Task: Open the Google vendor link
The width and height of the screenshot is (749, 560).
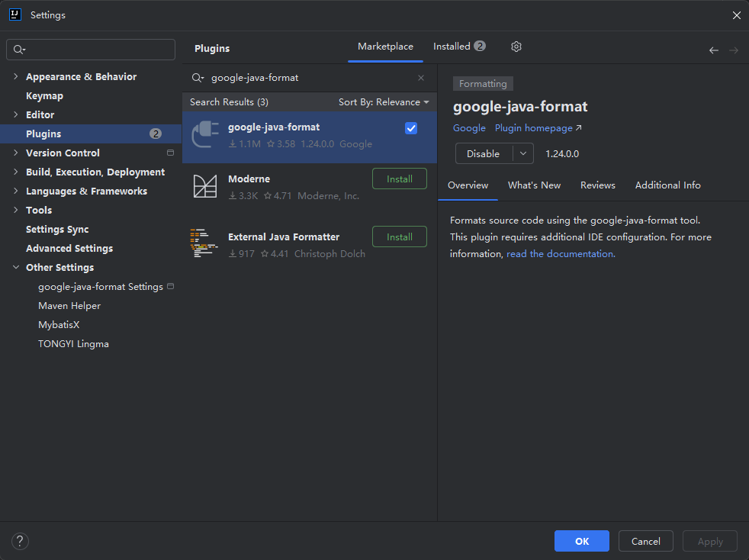Action: pos(469,128)
